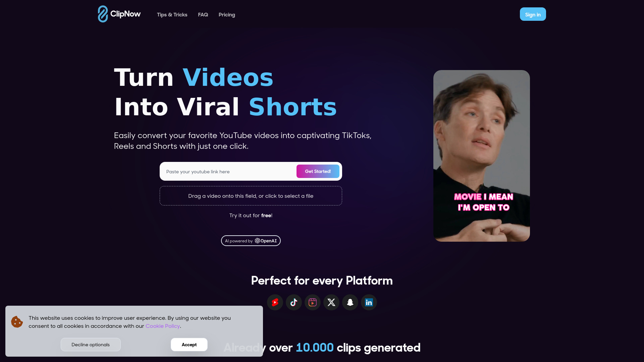Click the drag-and-drop video upload field
644x362 pixels.
click(x=251, y=195)
